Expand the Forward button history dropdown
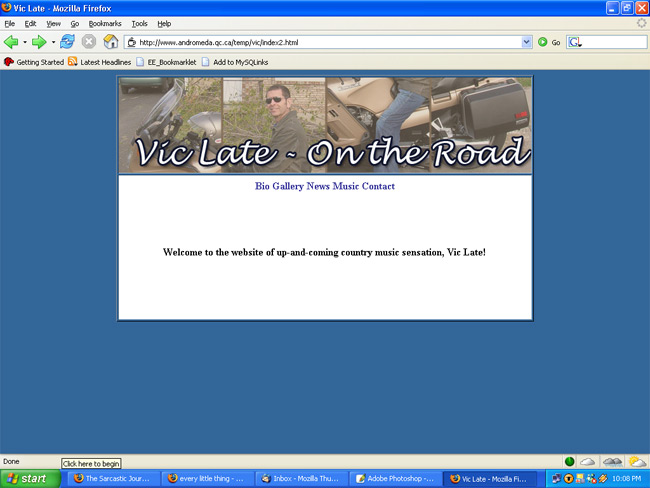This screenshot has width=650, height=488. coord(53,42)
